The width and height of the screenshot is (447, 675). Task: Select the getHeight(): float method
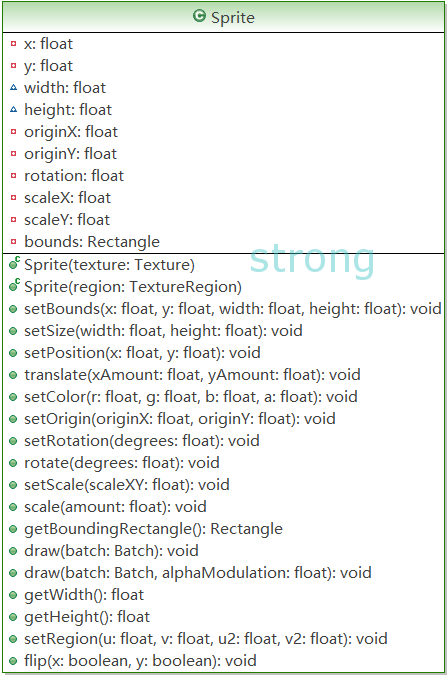pos(87,616)
